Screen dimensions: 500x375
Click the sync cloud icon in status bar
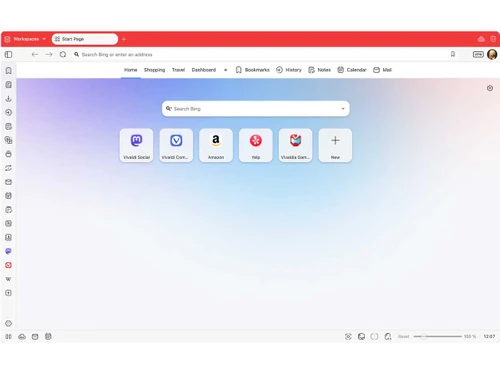pos(22,337)
